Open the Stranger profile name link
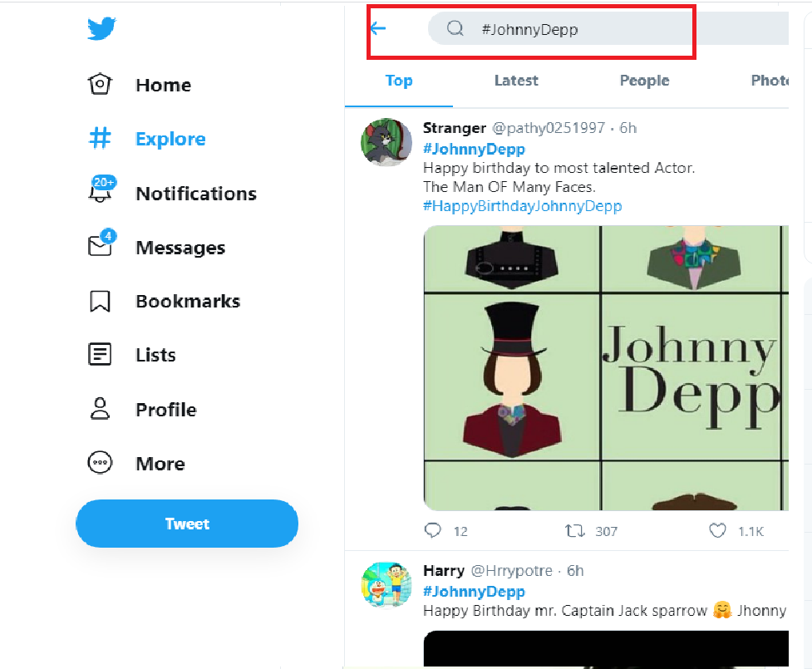Viewport: 812px width, 669px height. (455, 128)
